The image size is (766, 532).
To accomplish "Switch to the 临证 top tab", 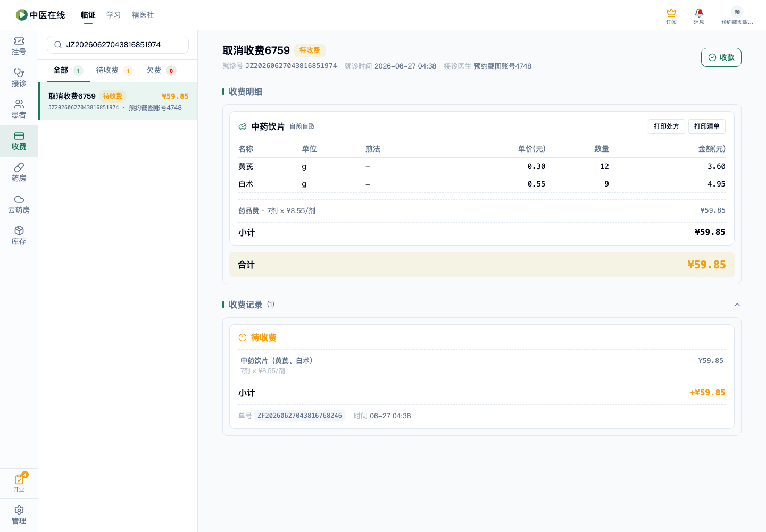I will pos(88,15).
